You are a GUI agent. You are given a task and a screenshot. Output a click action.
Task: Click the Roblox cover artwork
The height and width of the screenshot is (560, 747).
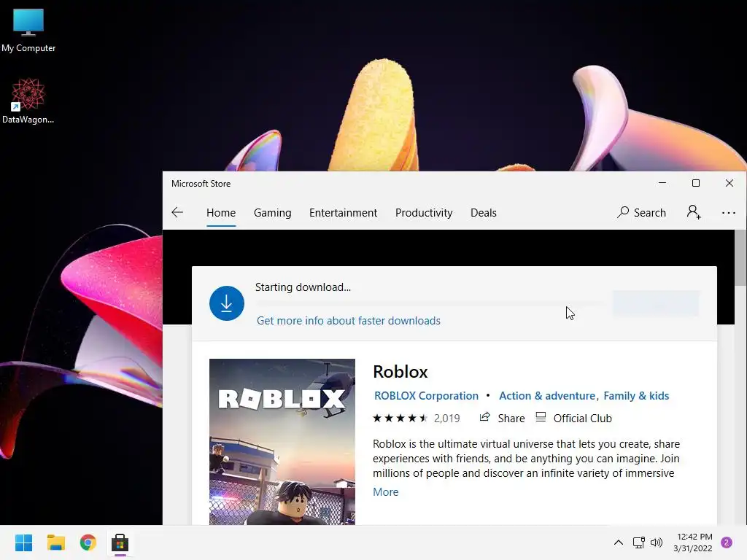282,442
